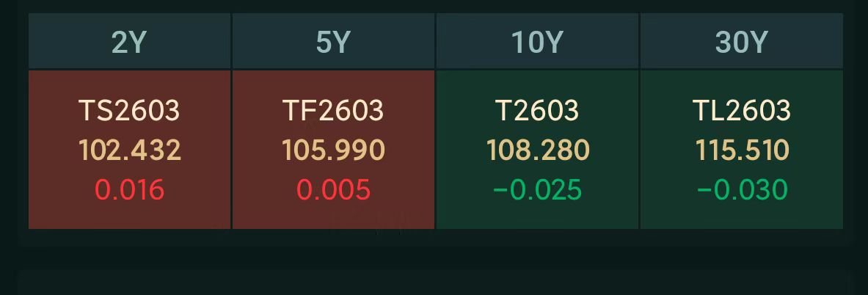
Task: Select the 115.510 price value
Action: tap(741, 150)
